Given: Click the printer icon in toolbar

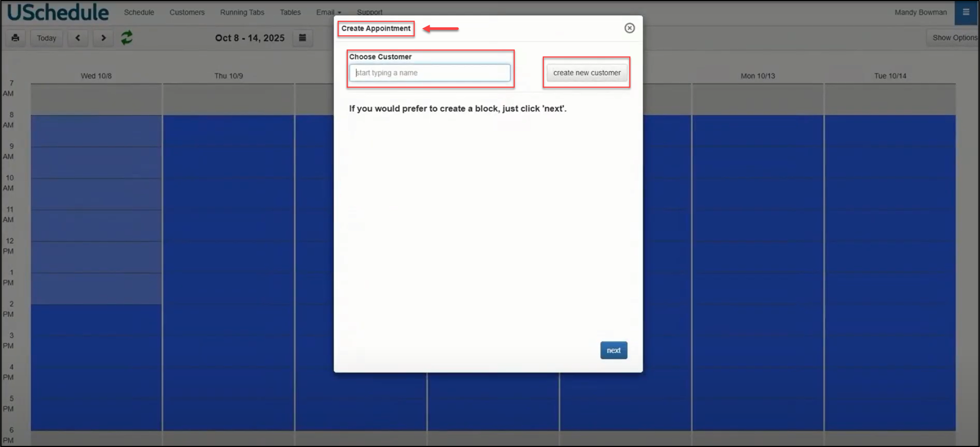Looking at the screenshot, I should tap(15, 38).
